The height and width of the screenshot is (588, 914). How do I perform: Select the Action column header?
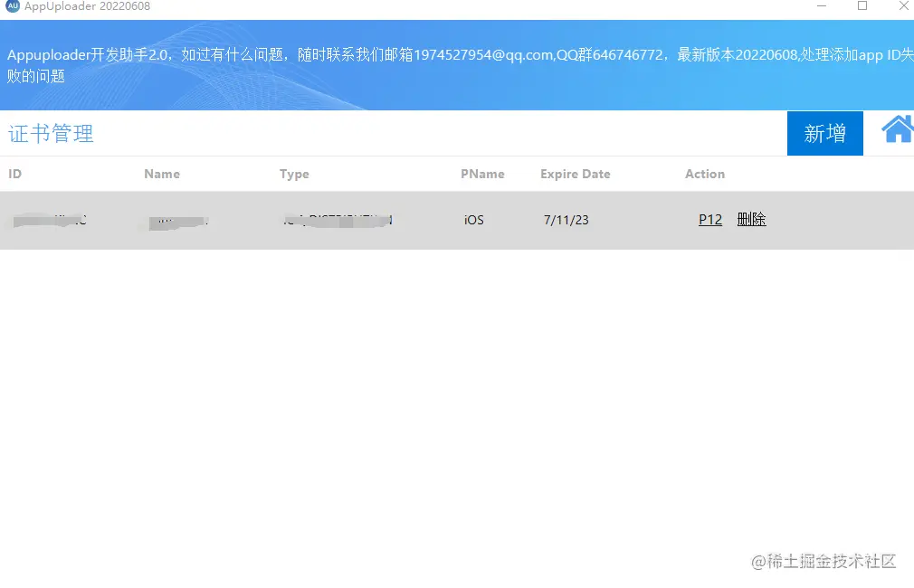(705, 174)
